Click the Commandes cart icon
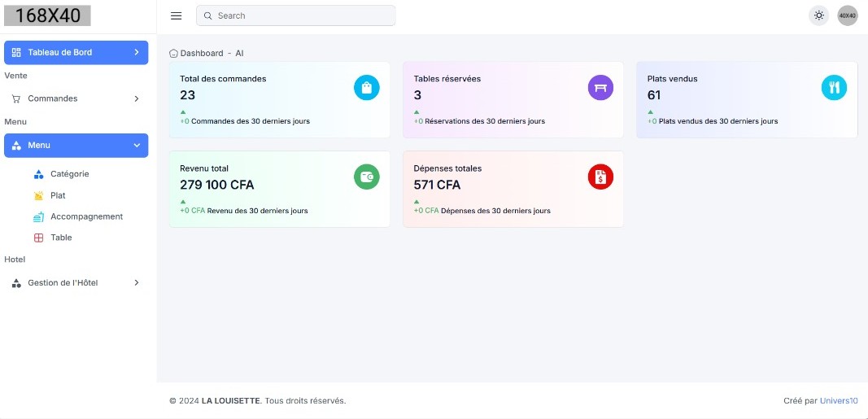868x419 pixels. click(x=16, y=98)
